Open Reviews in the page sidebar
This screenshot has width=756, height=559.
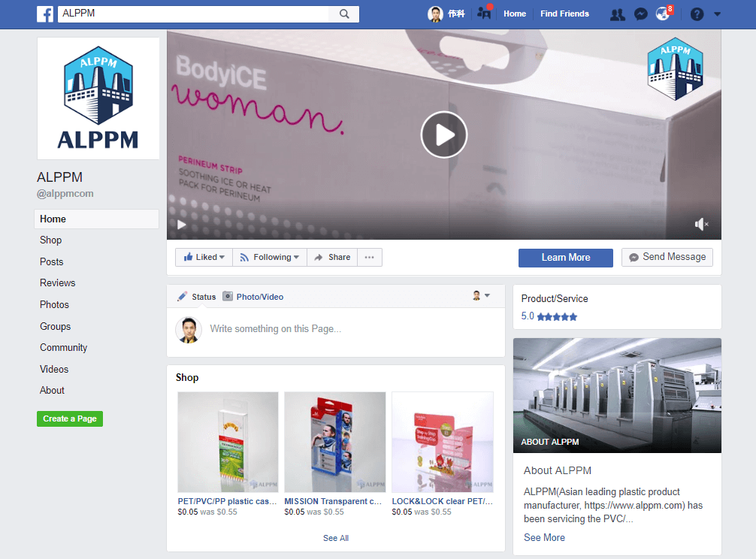(57, 283)
